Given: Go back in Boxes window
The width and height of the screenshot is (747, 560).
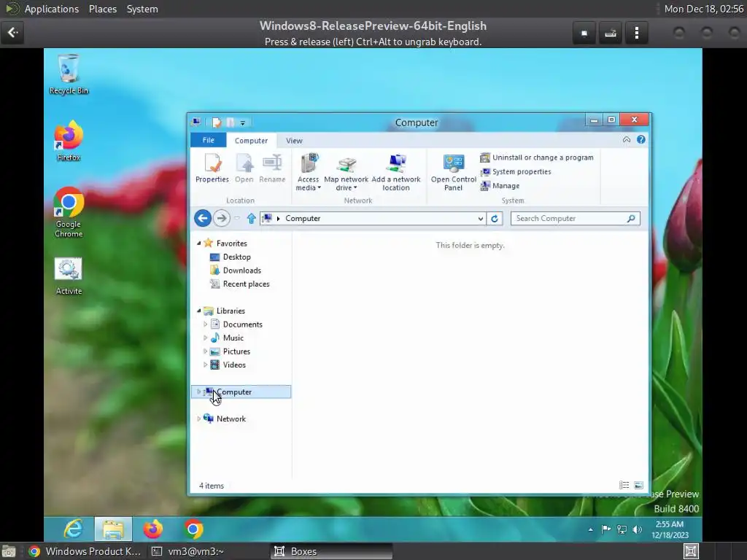Looking at the screenshot, I should point(12,33).
